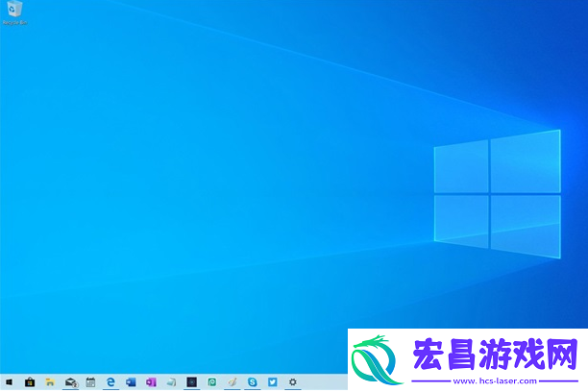
Task: Launch the Paint app with brush icon
Action: (x=233, y=382)
